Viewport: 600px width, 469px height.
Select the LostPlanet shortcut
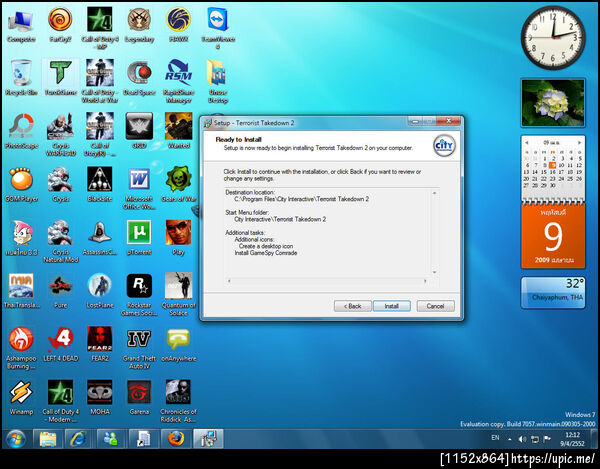pos(99,291)
